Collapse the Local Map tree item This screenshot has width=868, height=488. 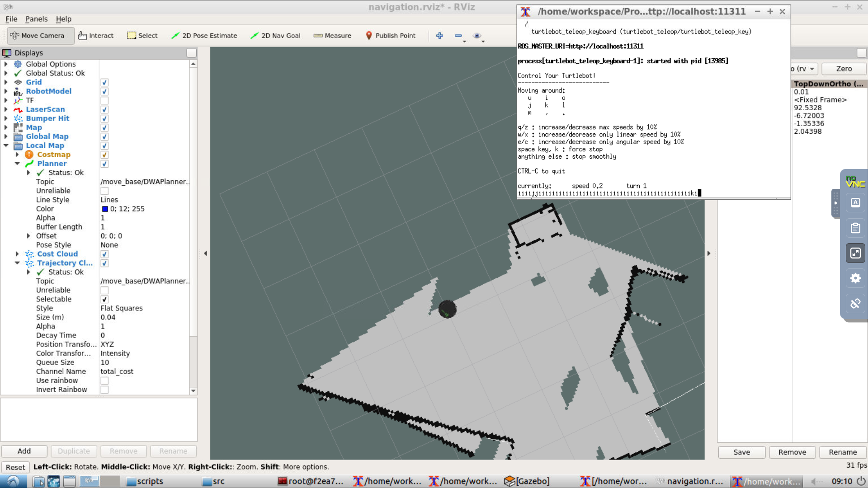[6, 145]
